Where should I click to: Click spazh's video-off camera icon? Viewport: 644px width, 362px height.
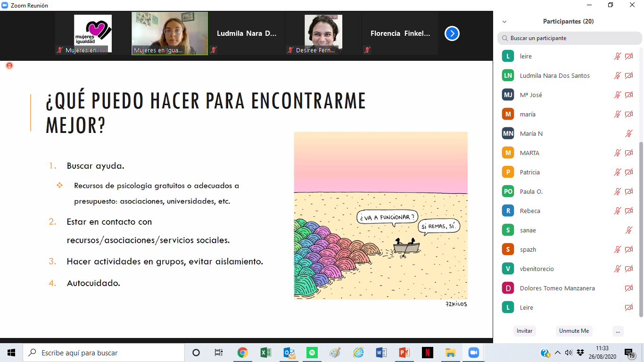pyautogui.click(x=629, y=249)
